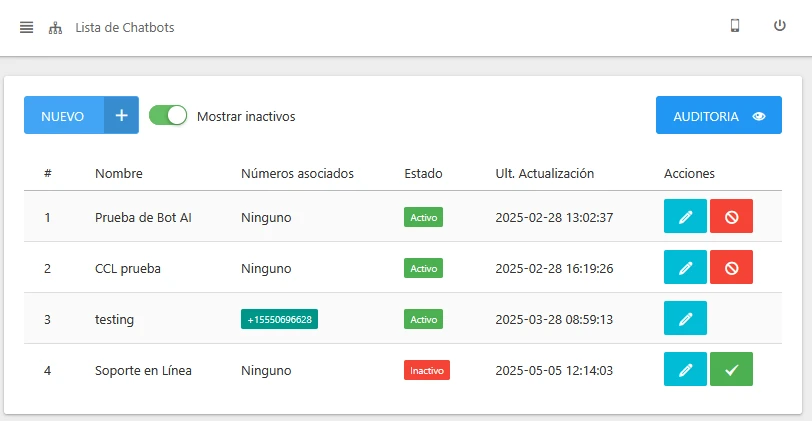This screenshot has height=421, width=812.
Task: Click the Ult. Actualización column header
Action: point(544,173)
